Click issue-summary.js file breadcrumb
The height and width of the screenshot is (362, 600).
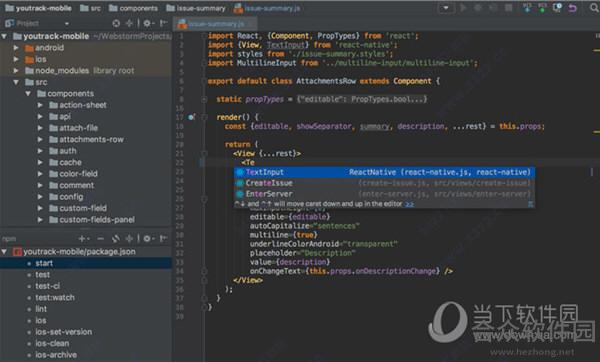[267, 8]
